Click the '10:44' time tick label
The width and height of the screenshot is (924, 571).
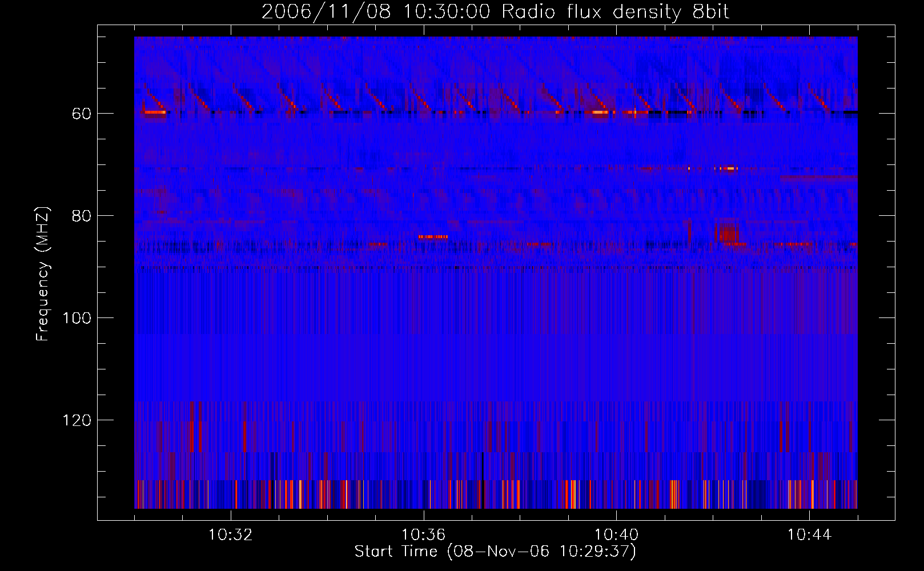coord(810,535)
